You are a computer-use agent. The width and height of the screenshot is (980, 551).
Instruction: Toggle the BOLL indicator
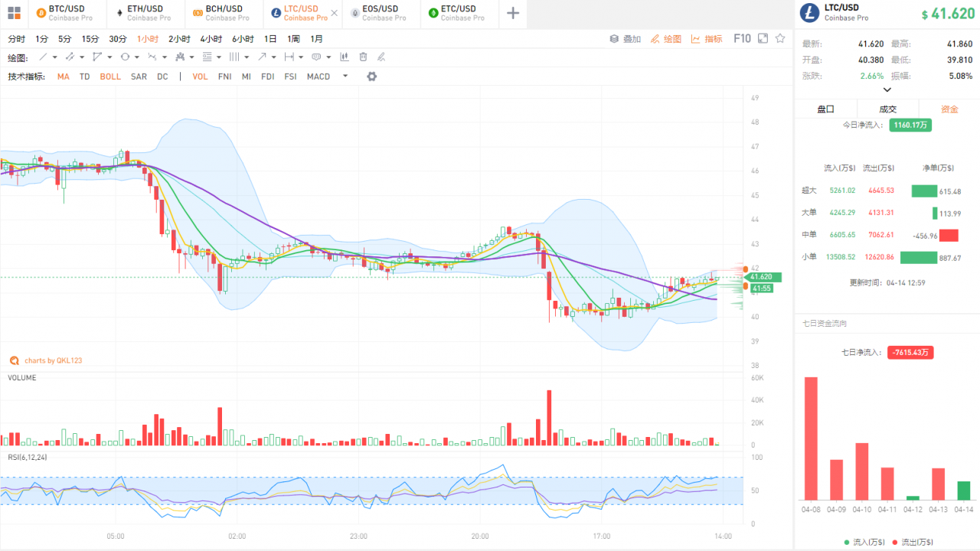tap(110, 77)
